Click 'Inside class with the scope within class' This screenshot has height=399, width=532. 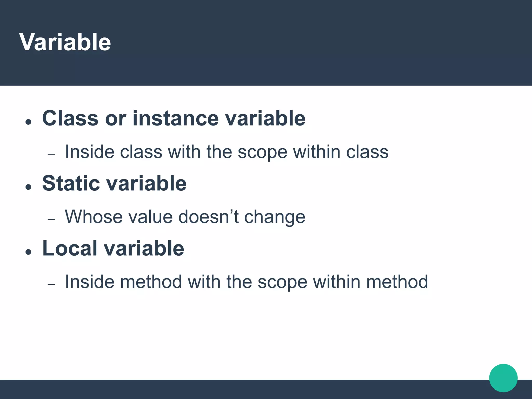(226, 152)
